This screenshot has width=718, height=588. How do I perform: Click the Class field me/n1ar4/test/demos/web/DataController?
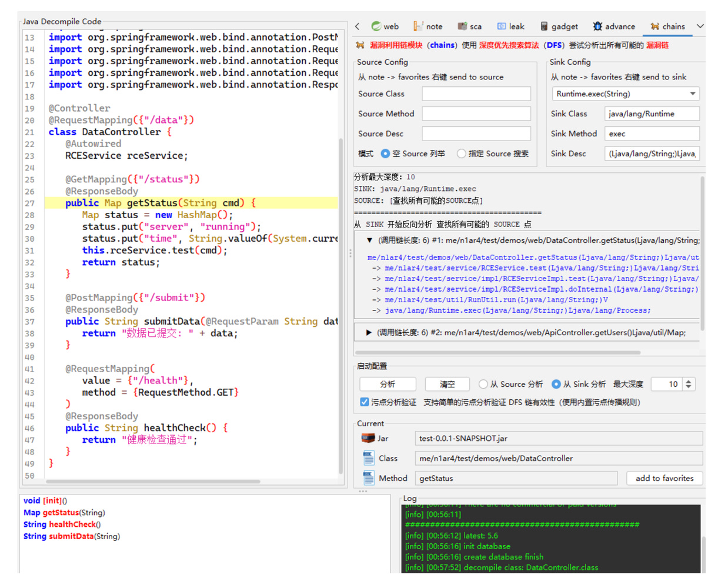coord(559,458)
